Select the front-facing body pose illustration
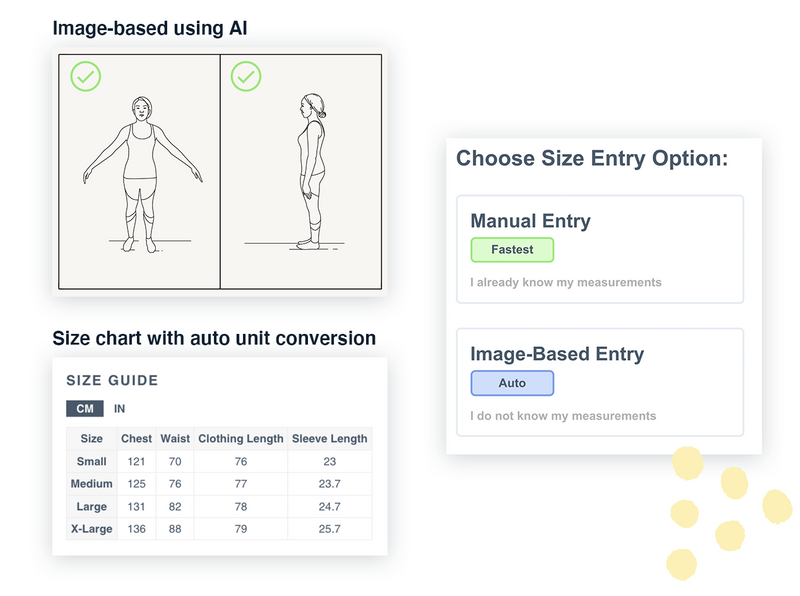The image size is (800, 596). coord(139,175)
